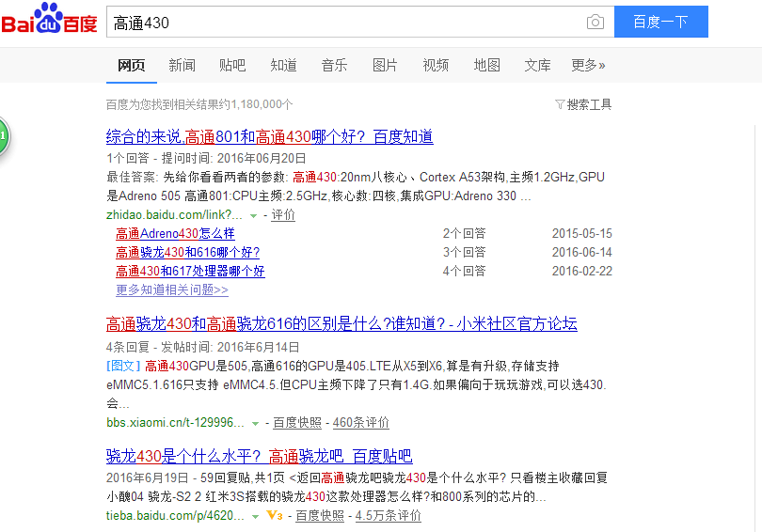This screenshot has width=762, height=532.
Task: Open 高通Adreno430怎么样 question link
Action: coord(175,233)
